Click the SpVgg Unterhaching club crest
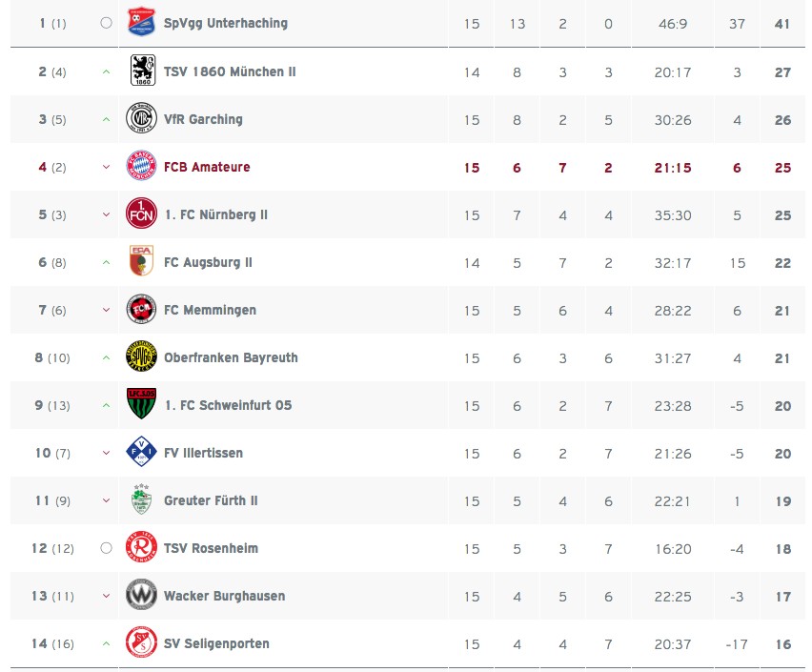 [x=141, y=22]
